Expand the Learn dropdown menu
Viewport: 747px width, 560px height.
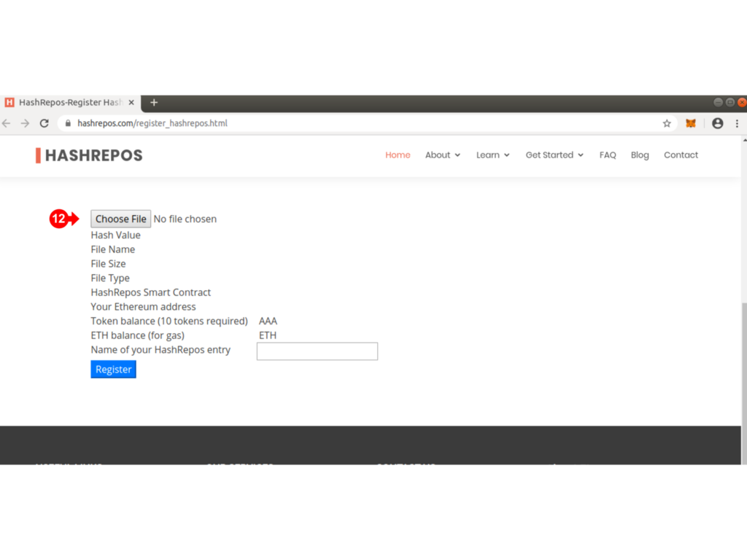tap(492, 155)
